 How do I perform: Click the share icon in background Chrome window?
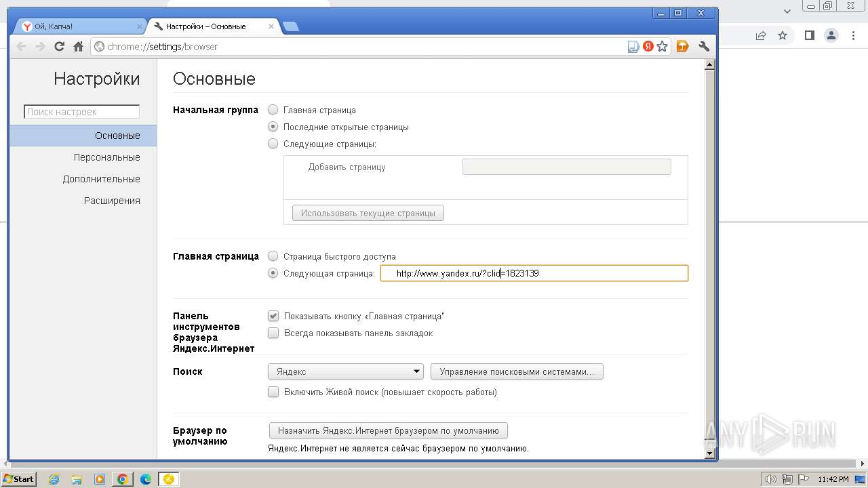coord(761,35)
